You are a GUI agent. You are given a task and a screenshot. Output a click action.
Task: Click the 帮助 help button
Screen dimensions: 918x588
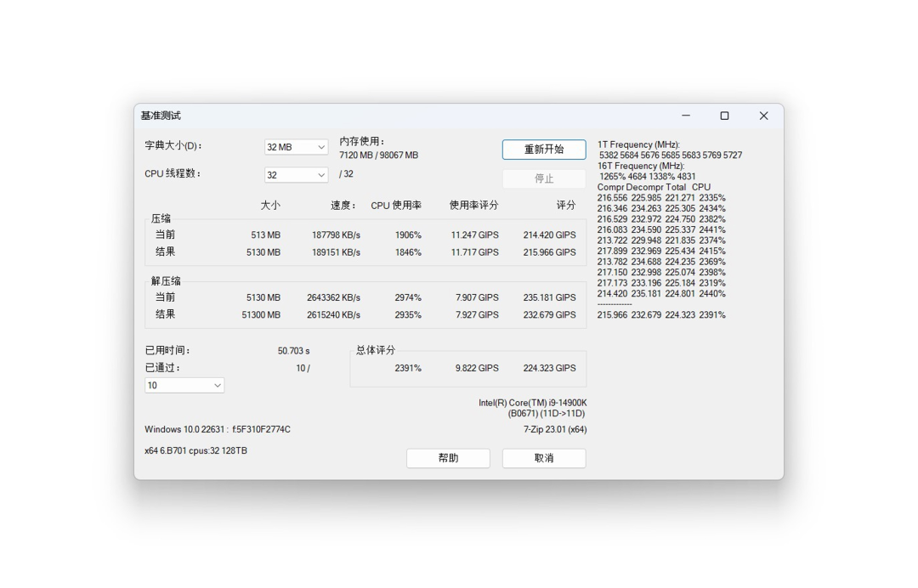[x=448, y=458]
